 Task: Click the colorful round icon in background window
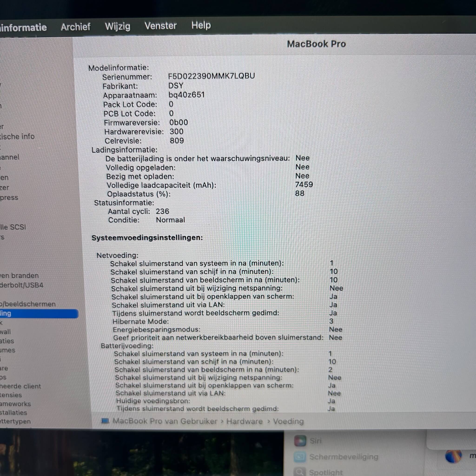(x=453, y=456)
